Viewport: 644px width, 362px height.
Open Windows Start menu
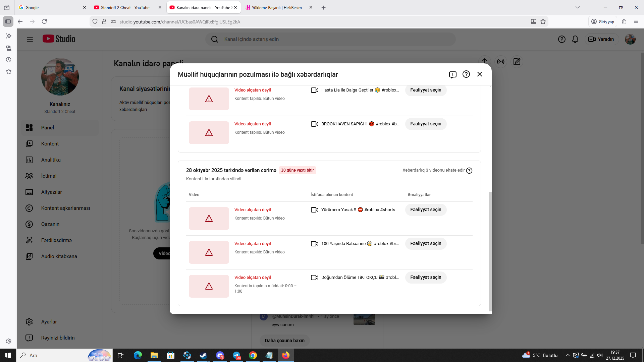(x=8, y=355)
